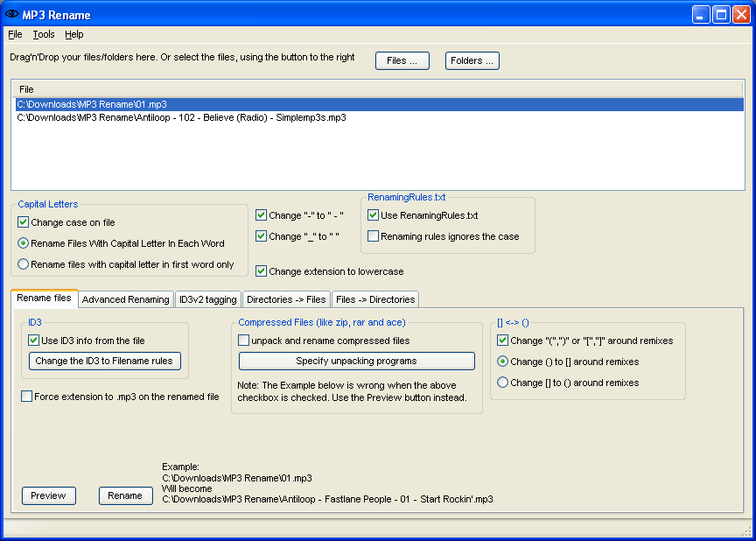
Task: Click the Files ... button
Action: [x=402, y=60]
